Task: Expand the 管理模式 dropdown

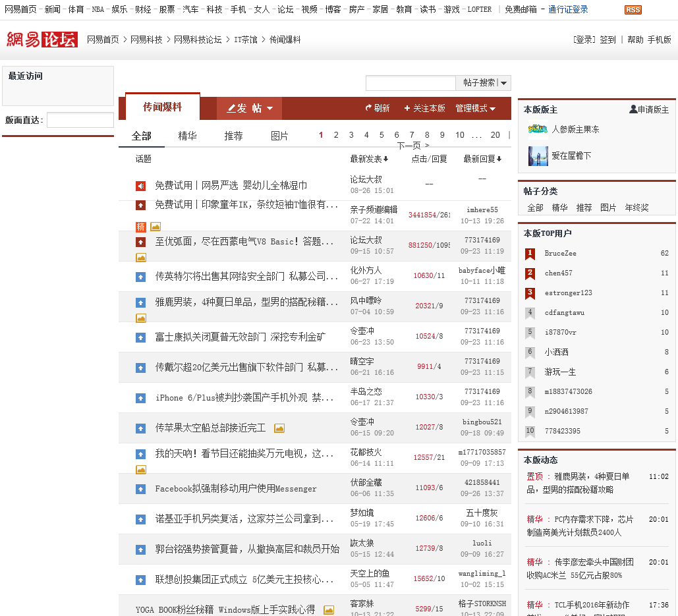Action: [x=475, y=108]
